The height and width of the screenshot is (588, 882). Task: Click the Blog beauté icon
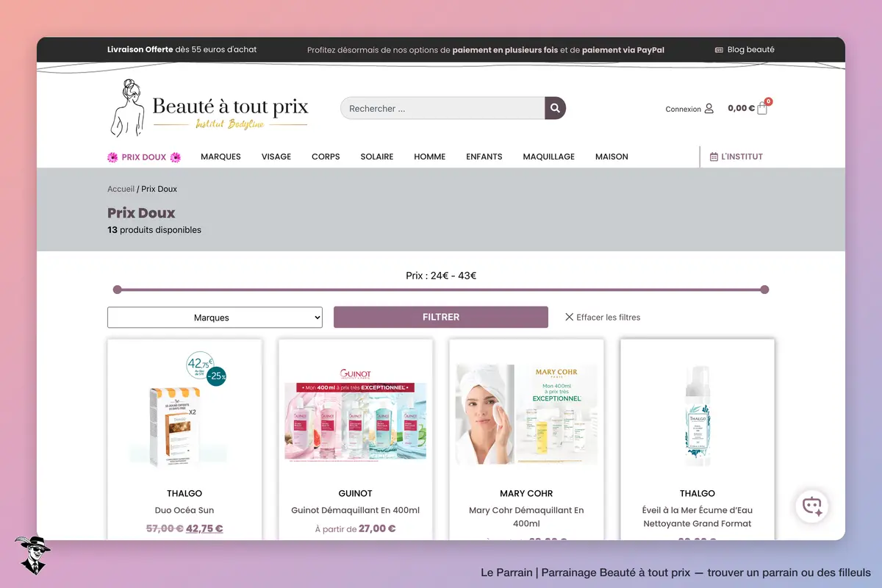719,50
